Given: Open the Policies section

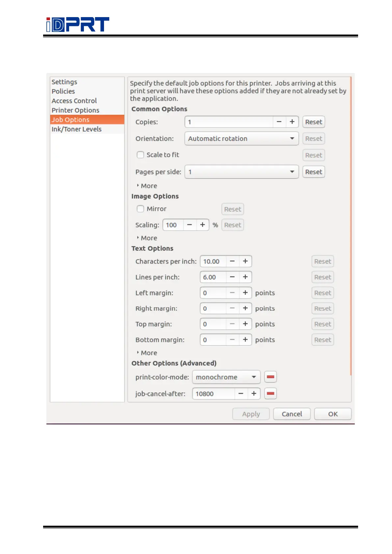Looking at the screenshot, I should (x=87, y=91).
